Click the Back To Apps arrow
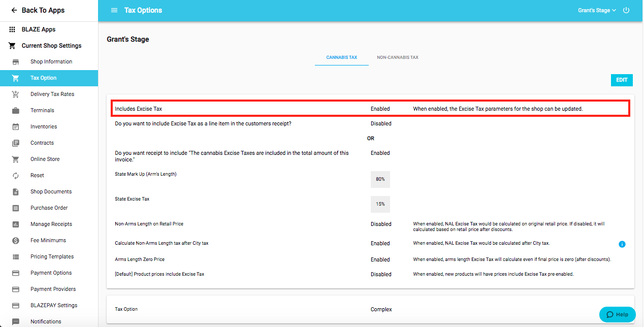This screenshot has height=327, width=644. click(14, 10)
